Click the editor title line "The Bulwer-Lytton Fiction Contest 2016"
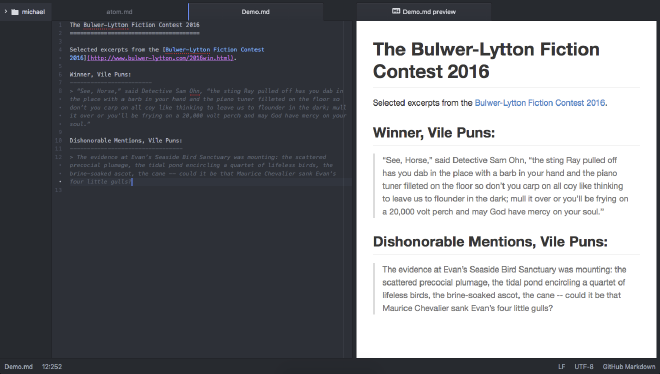 click(135, 25)
